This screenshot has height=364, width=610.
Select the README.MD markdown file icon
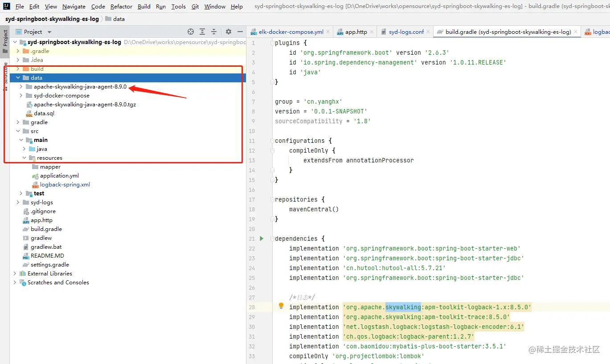(x=26, y=256)
